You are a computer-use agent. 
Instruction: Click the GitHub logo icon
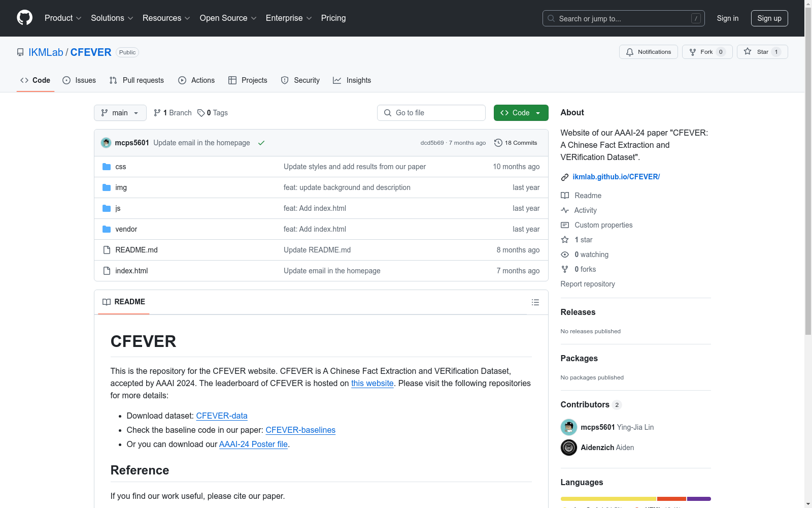click(25, 18)
